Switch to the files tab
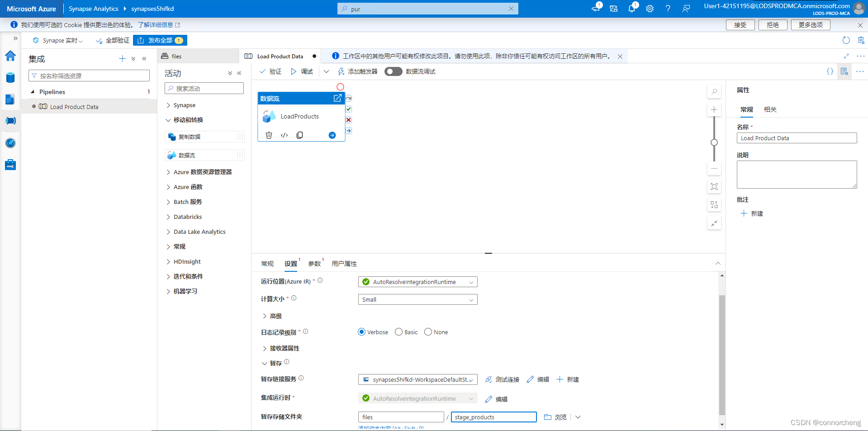 [x=199, y=56]
